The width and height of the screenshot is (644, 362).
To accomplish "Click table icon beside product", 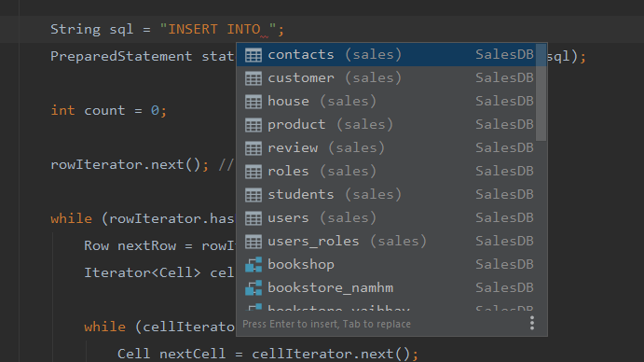I will 253,125.
